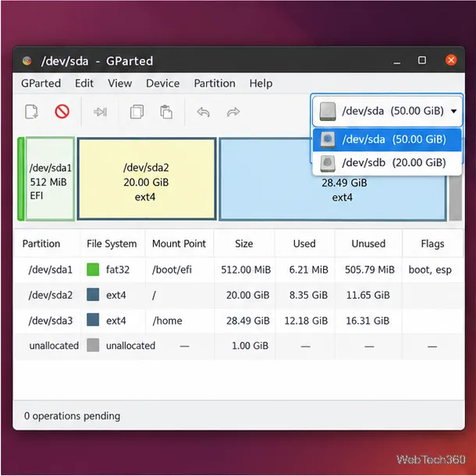Image resolution: width=476 pixels, height=476 pixels.
Task: Collapse the /dev/sda device combo box
Action: (387, 111)
